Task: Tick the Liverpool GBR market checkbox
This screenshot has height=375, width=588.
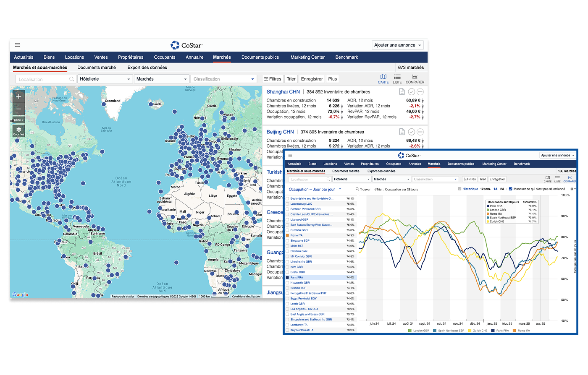Action: point(287,220)
